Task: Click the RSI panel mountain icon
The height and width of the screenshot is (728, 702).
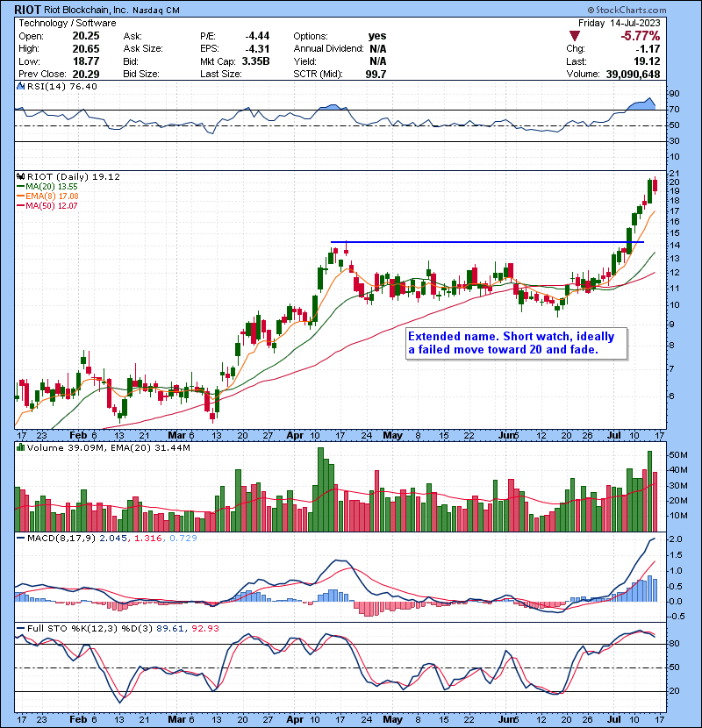Action: click(21, 86)
